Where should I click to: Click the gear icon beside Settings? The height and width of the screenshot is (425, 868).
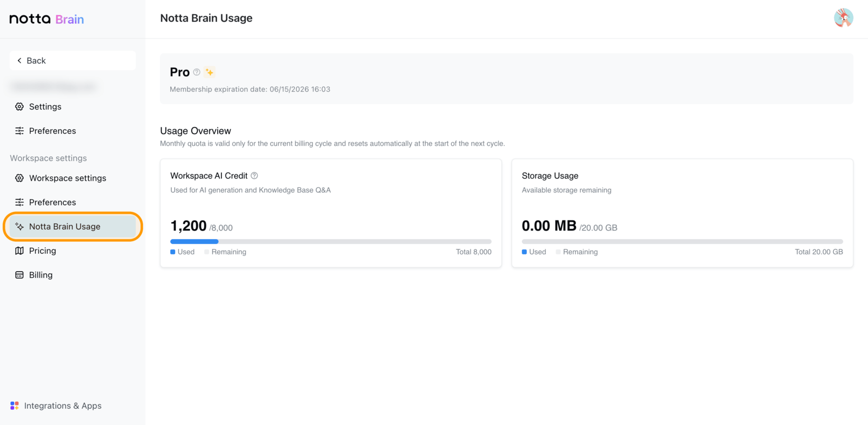[20, 107]
